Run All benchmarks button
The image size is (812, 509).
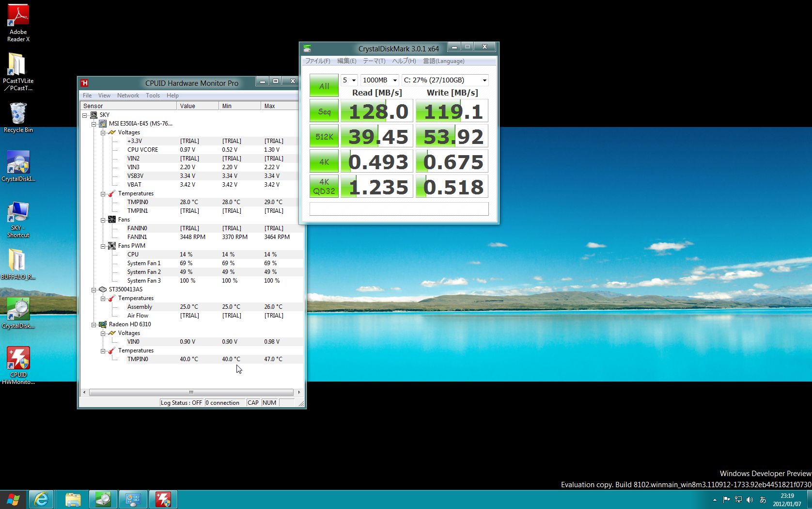point(324,86)
